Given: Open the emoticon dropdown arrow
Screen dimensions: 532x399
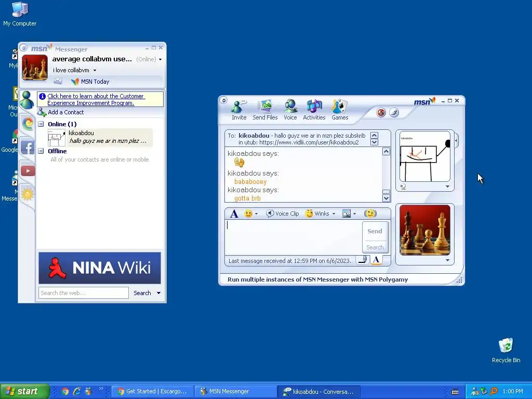Looking at the screenshot, I should (256, 214).
